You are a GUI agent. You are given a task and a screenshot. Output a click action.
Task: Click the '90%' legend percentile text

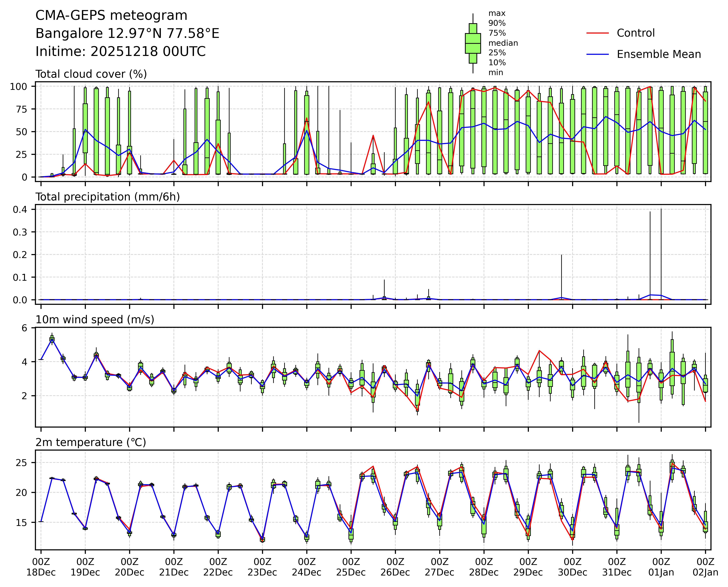[x=497, y=23]
